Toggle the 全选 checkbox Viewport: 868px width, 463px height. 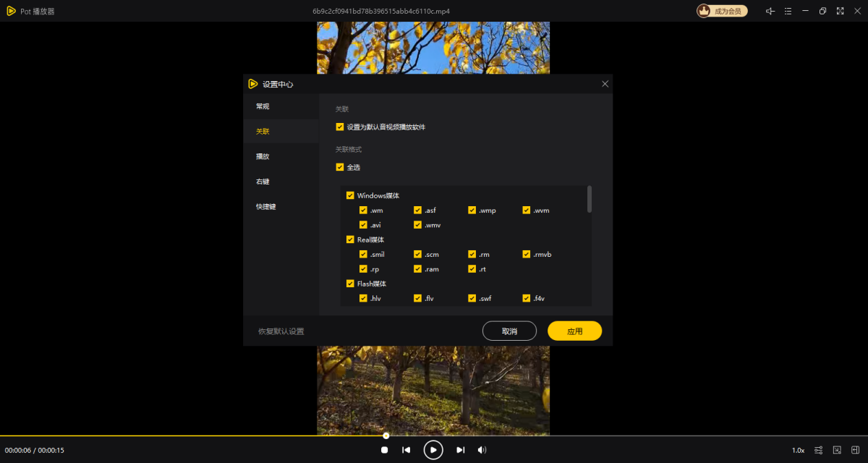click(340, 168)
